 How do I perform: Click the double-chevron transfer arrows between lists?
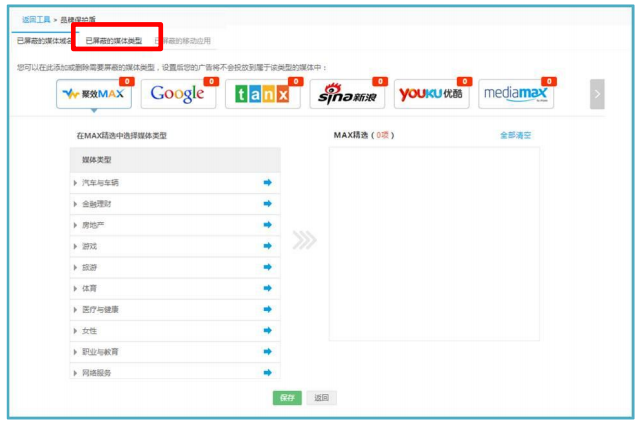[304, 240]
